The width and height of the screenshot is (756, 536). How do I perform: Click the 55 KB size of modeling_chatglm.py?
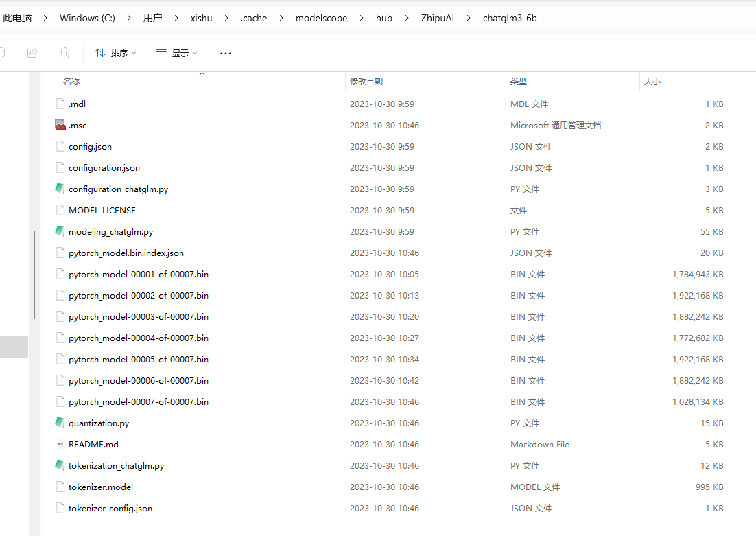click(711, 231)
